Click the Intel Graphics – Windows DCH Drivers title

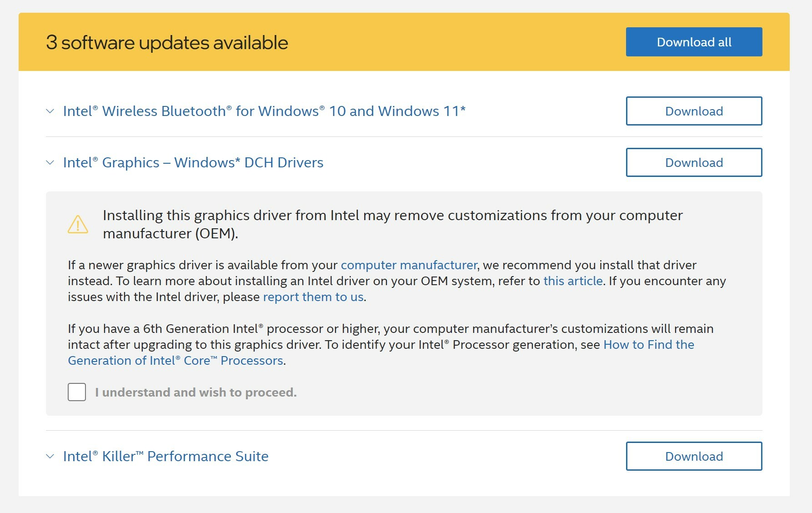(193, 162)
